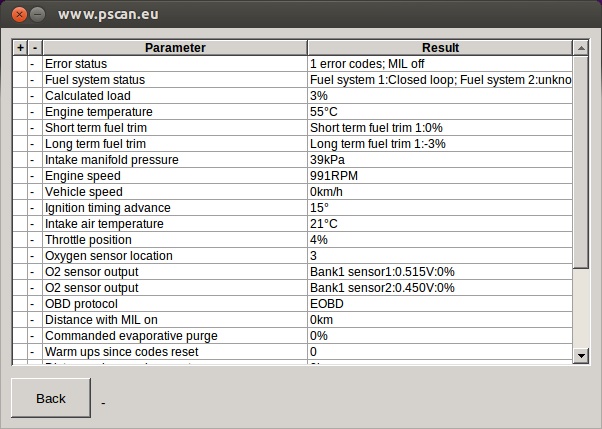Click the Result column header
602x429 pixels.
440,48
